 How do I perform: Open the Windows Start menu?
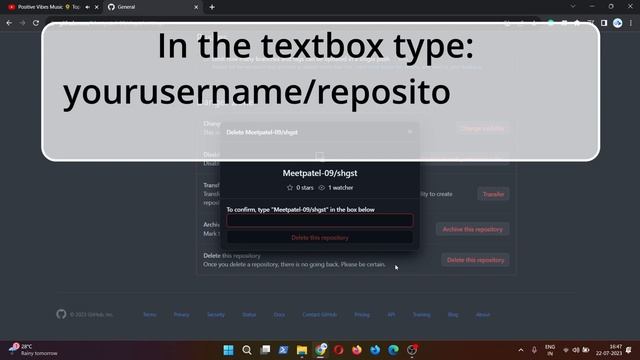coord(229,350)
